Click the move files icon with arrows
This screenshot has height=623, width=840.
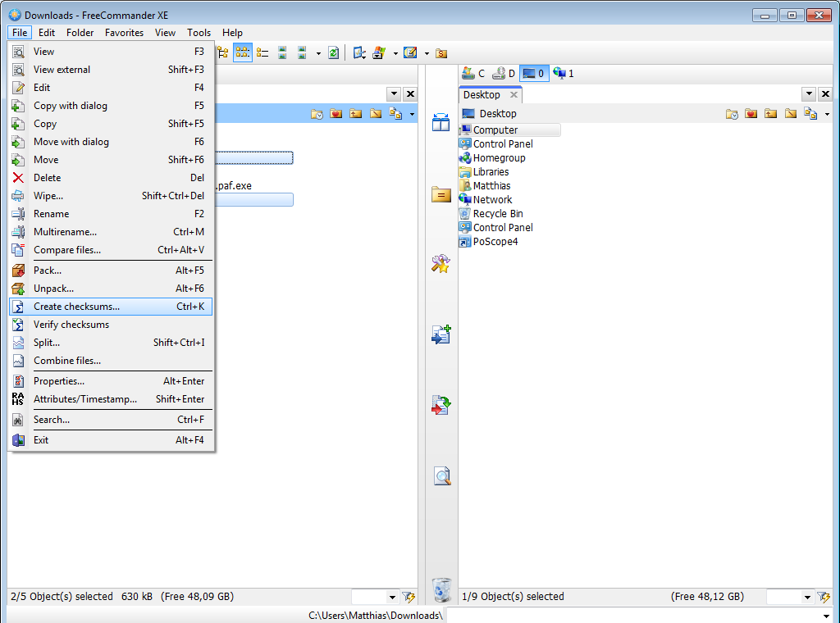point(441,405)
